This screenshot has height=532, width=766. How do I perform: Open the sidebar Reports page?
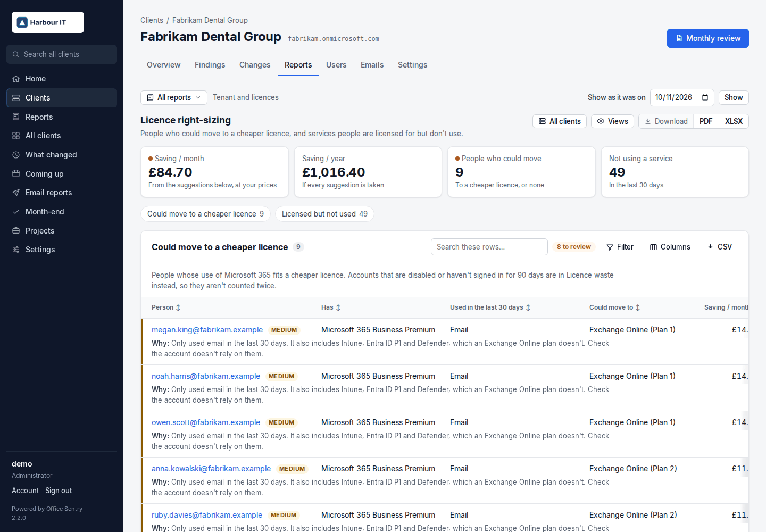tap(62, 117)
